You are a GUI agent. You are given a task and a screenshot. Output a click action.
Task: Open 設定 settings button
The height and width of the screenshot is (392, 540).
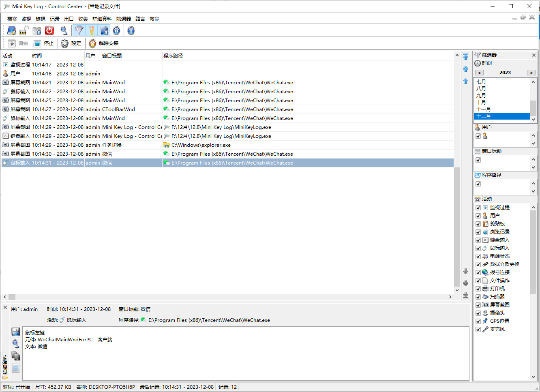pyautogui.click(x=71, y=43)
